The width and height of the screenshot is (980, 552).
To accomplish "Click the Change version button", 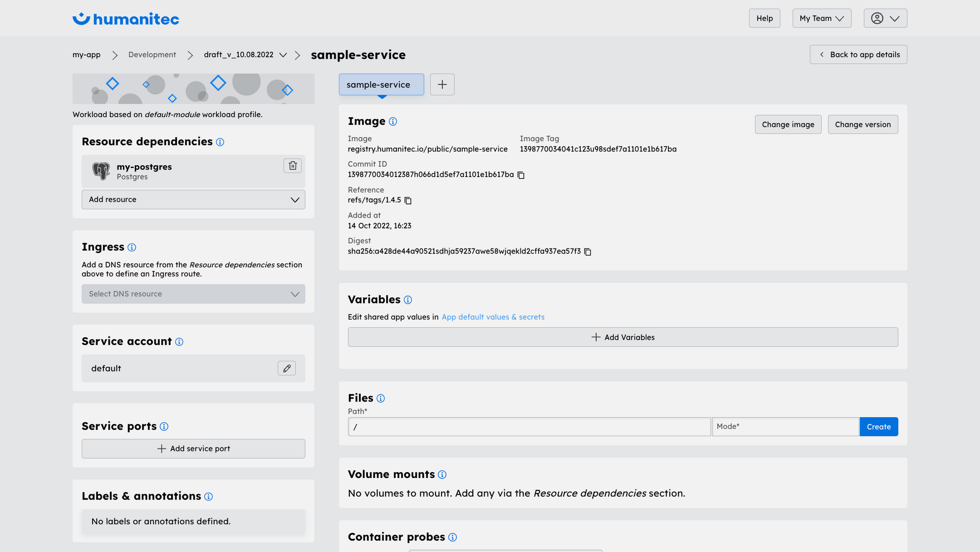I will [863, 124].
